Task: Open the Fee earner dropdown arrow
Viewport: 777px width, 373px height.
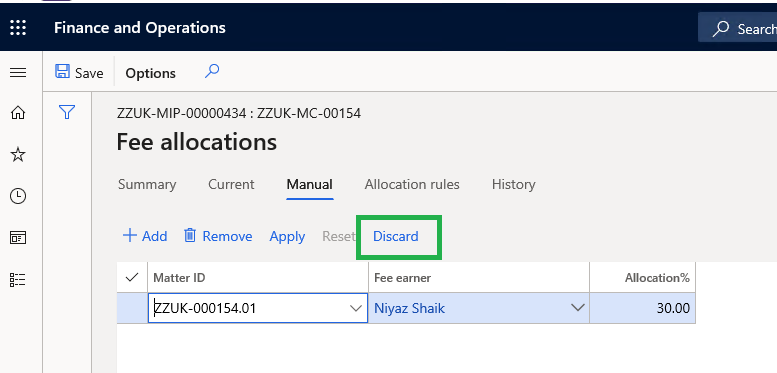Action: click(577, 308)
